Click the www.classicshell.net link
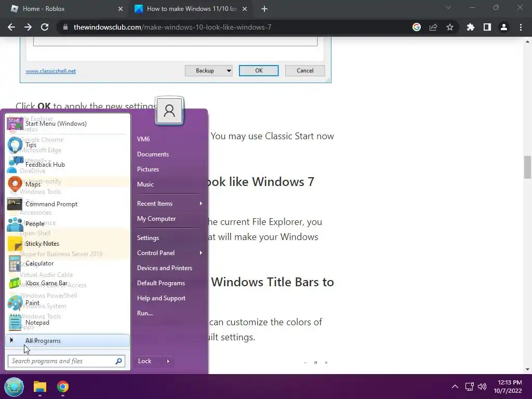The width and height of the screenshot is (532, 399). (x=51, y=71)
